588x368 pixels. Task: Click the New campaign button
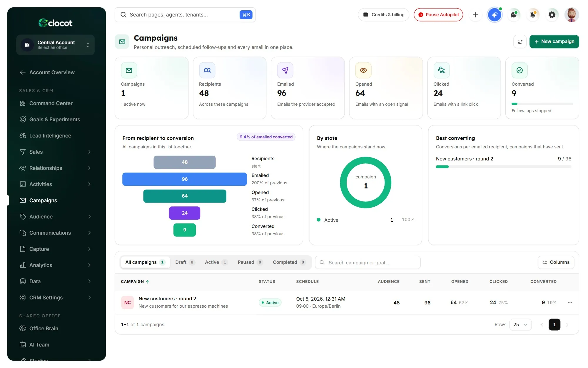[554, 42]
